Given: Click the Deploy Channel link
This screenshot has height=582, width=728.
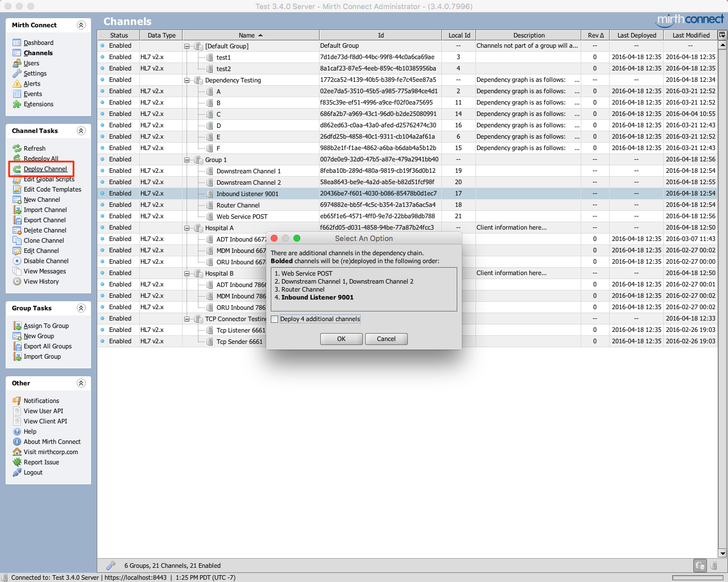Looking at the screenshot, I should pos(45,169).
